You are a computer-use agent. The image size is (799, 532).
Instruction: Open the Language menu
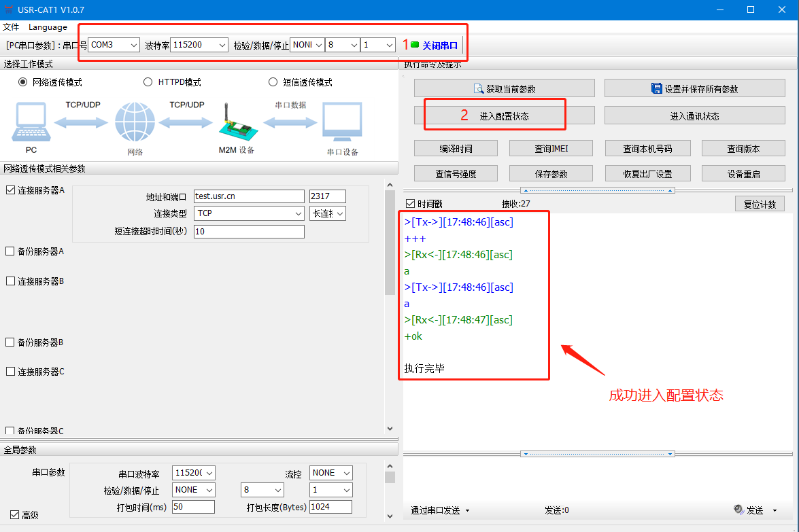[48, 27]
